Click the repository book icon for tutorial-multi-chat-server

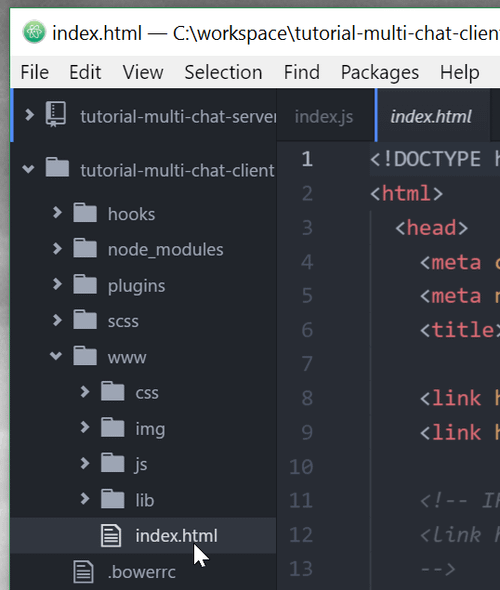tap(56, 114)
